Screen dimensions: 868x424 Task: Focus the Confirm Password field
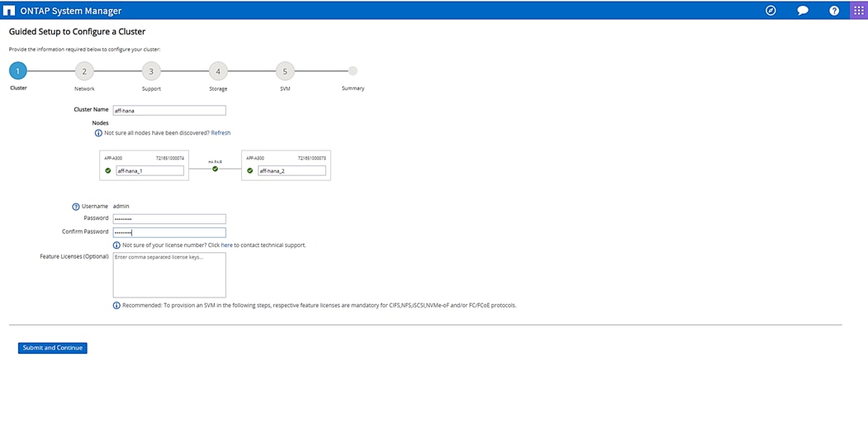[169, 232]
